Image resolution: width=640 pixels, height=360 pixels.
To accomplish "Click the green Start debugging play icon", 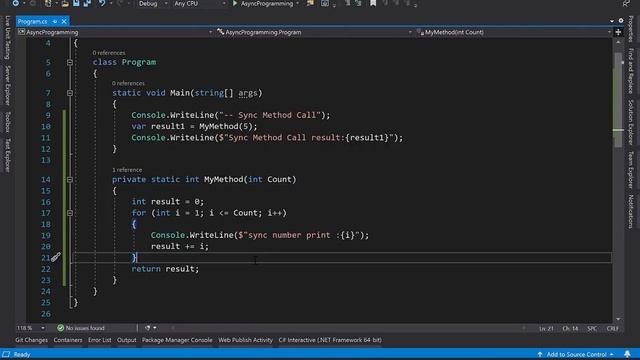I will (x=235, y=3).
